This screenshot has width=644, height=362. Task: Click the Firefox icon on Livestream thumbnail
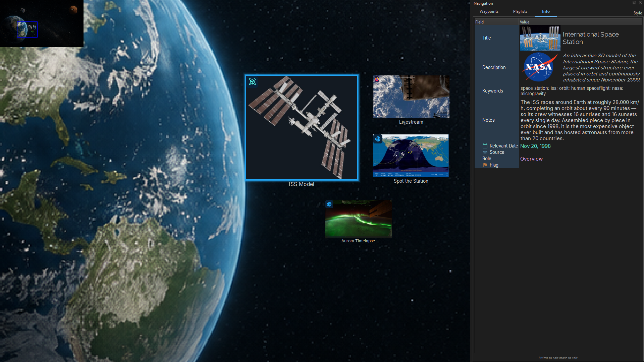[377, 79]
